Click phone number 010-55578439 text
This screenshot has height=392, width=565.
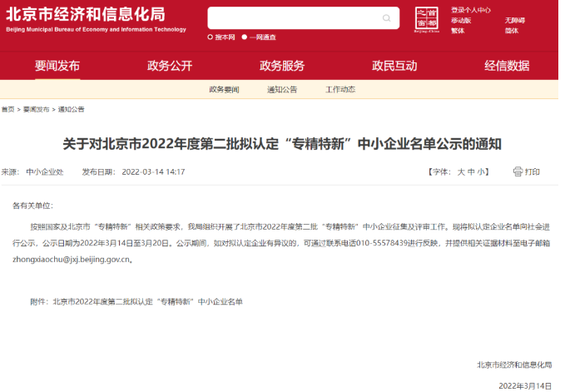coord(382,243)
